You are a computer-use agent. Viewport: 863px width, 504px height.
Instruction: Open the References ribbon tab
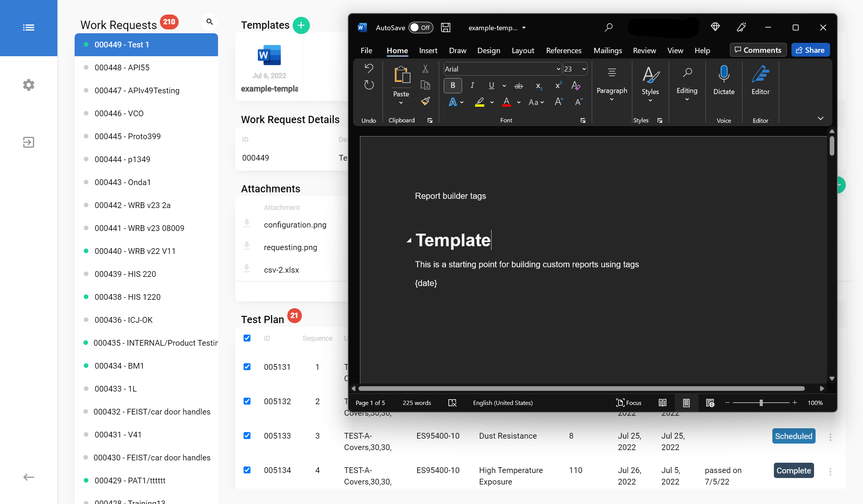[x=563, y=50]
